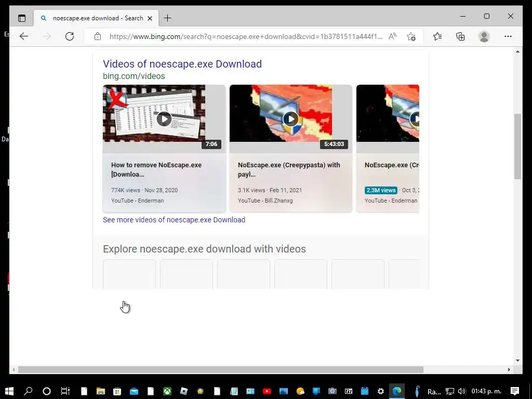532x399 pixels.
Task: Open clock showing 01:43 p. m.
Action: coord(486,391)
